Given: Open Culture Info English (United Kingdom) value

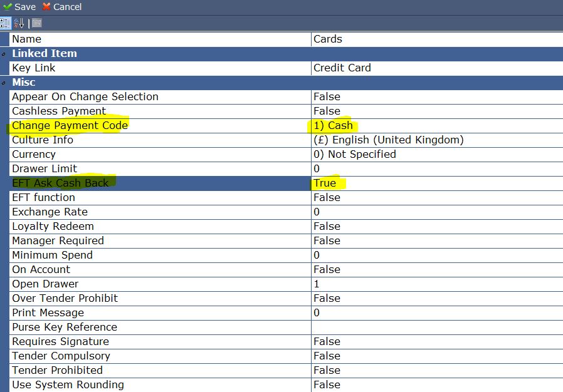Looking at the screenshot, I should (437, 140).
